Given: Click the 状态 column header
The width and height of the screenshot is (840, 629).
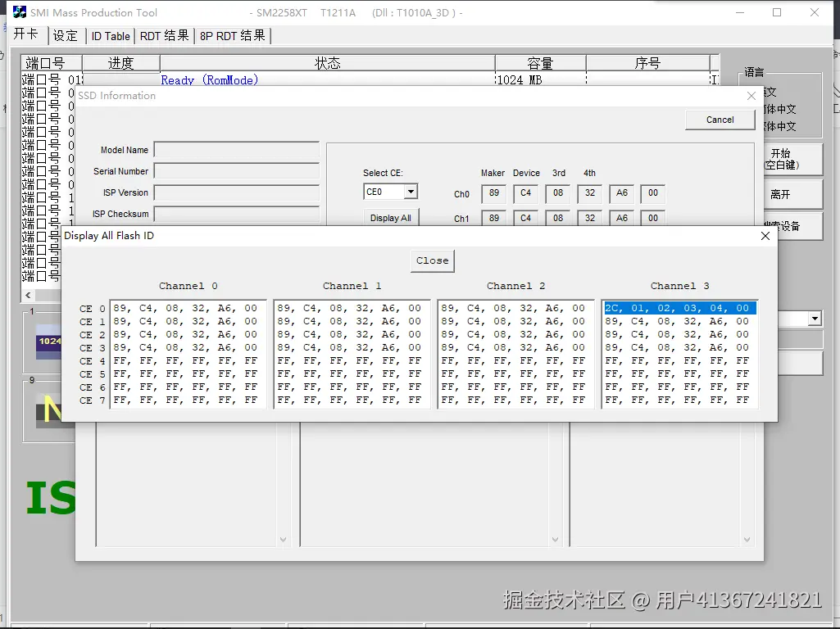Looking at the screenshot, I should 327,63.
